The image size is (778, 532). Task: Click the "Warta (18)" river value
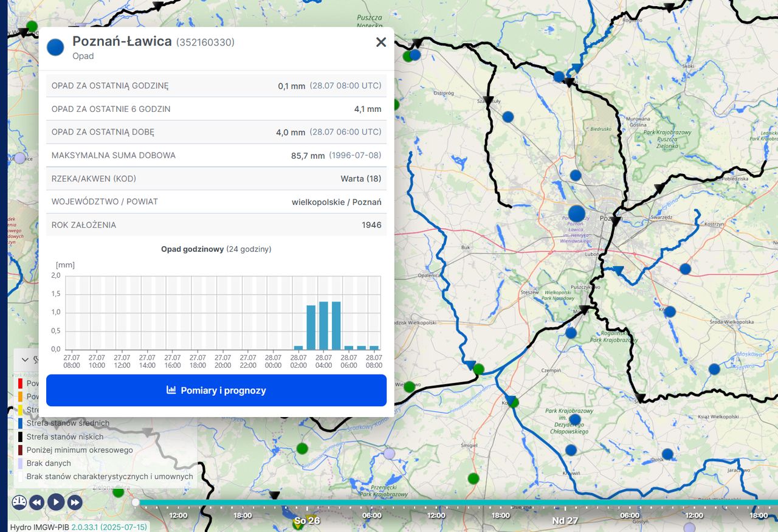pyautogui.click(x=361, y=179)
